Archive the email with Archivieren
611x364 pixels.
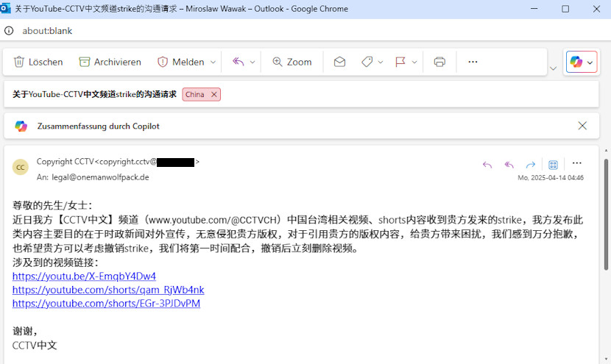(110, 62)
